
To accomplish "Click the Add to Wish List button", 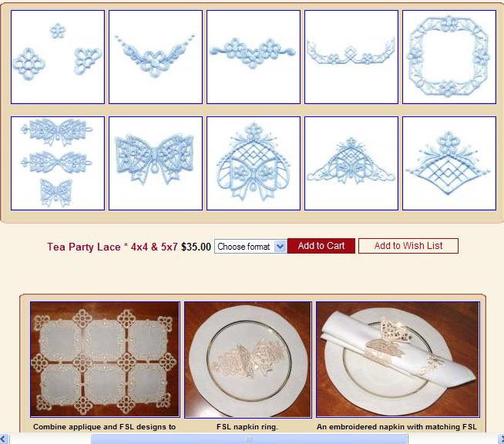I will click(x=408, y=246).
